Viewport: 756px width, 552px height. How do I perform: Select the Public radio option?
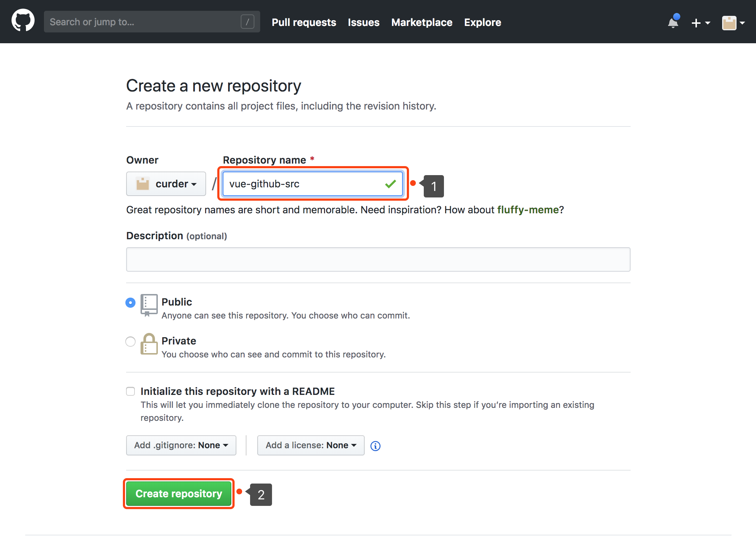pyautogui.click(x=130, y=303)
